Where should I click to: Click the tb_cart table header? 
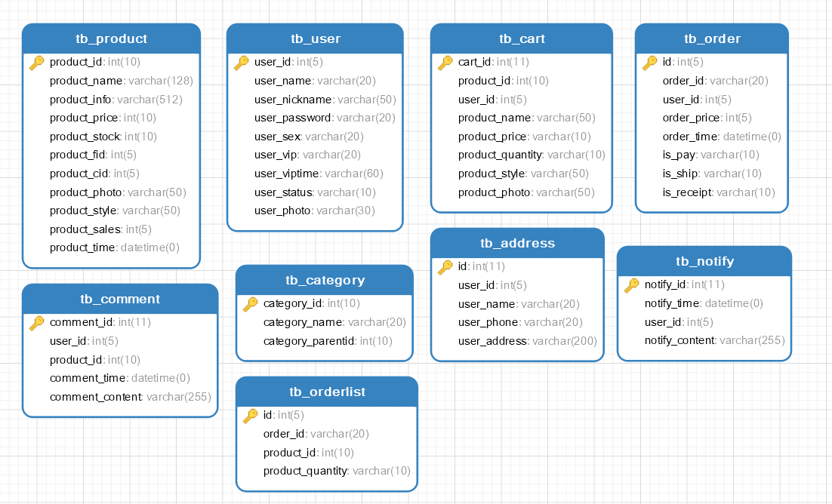pos(521,38)
